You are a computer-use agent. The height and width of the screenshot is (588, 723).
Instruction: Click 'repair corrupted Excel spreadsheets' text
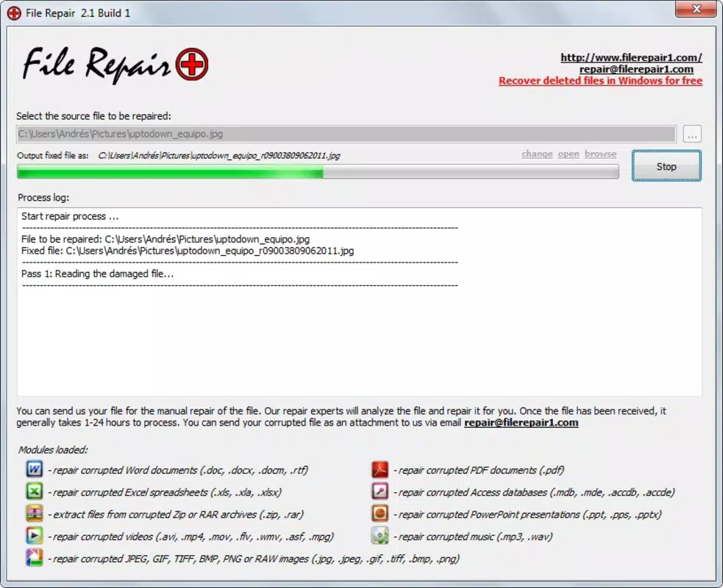point(165,492)
